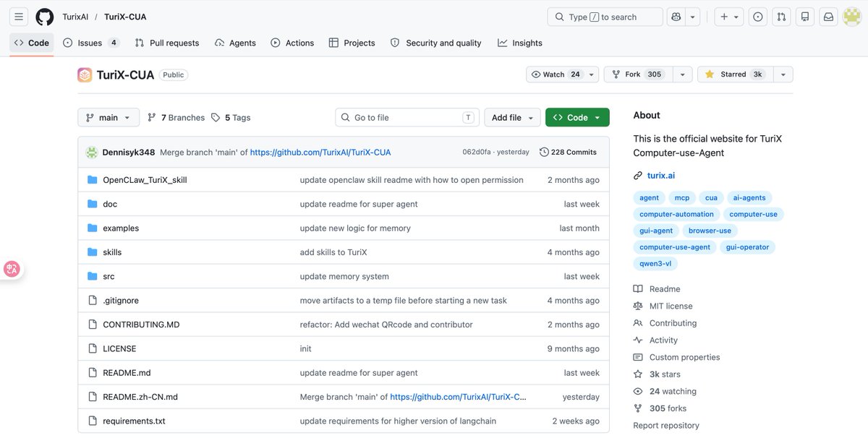
Task: Select the qwen3-vl topic tag
Action: click(655, 264)
